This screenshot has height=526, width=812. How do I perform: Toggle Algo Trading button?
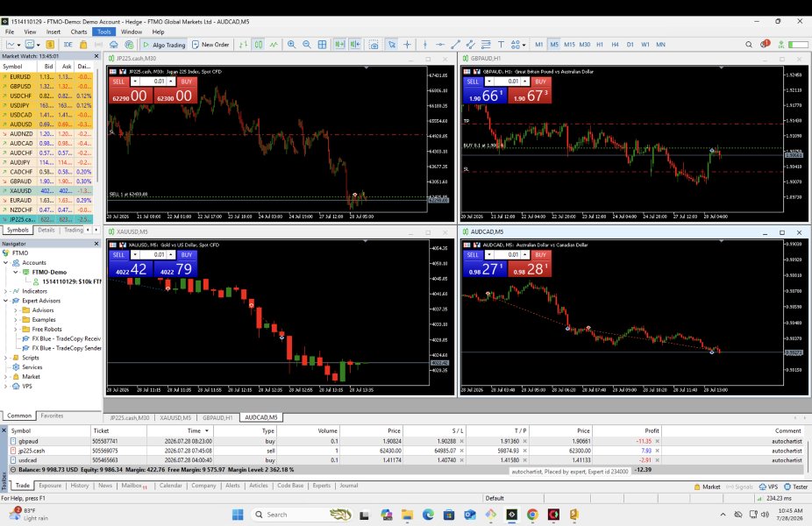pos(164,45)
